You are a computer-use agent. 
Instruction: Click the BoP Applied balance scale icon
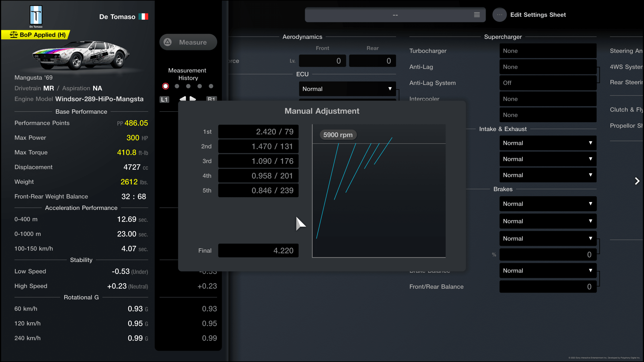tap(14, 35)
